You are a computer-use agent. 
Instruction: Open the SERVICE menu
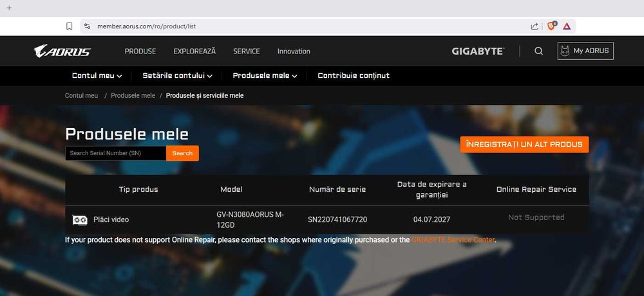coord(247,51)
